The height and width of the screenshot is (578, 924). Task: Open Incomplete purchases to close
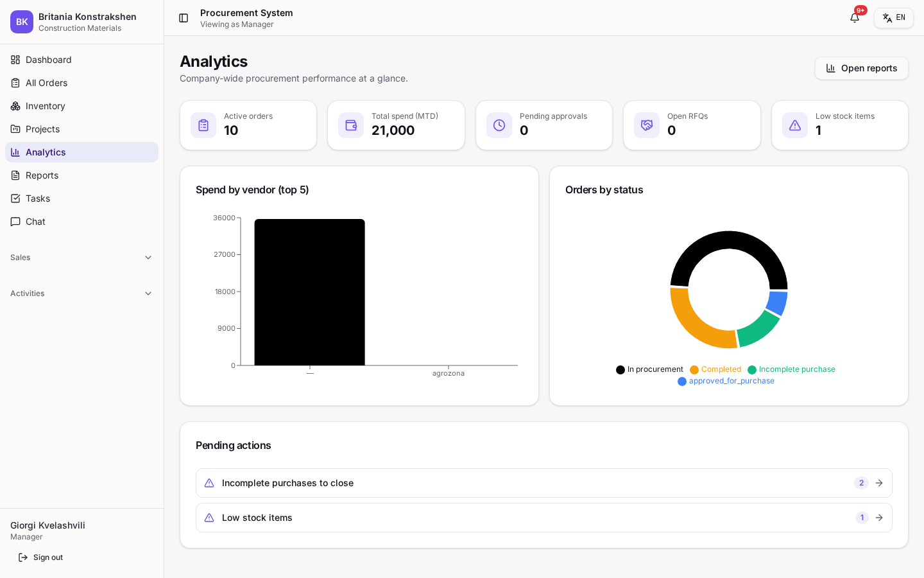(544, 483)
